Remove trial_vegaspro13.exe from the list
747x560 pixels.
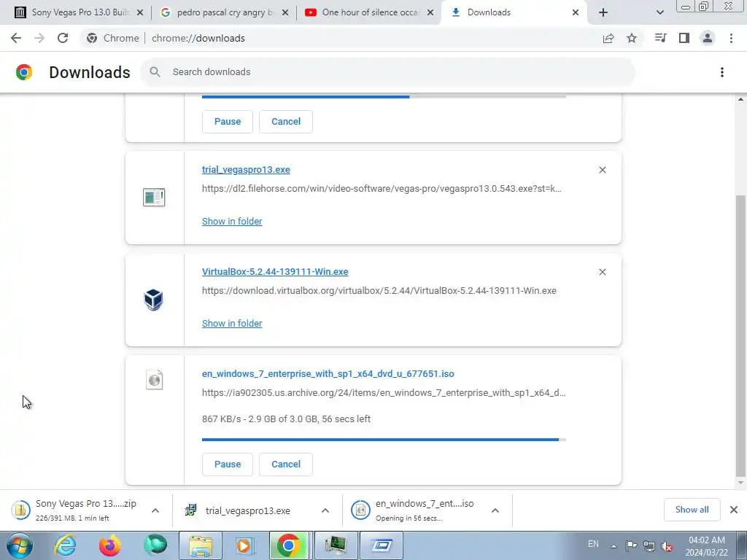tap(602, 170)
